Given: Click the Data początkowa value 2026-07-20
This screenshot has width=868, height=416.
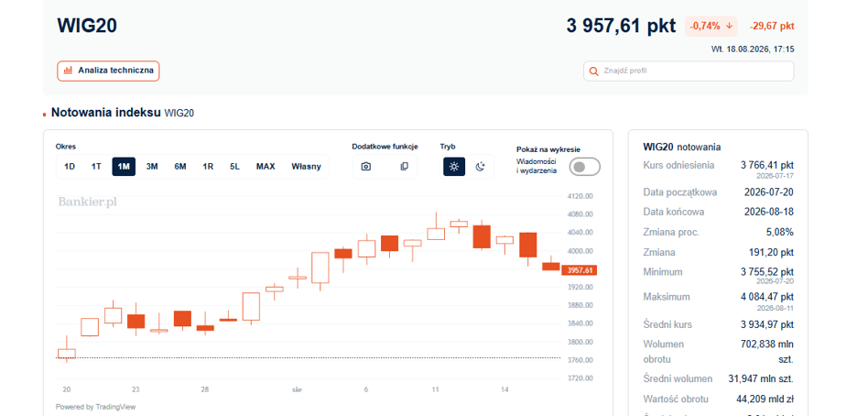Looking at the screenshot, I should [x=769, y=192].
